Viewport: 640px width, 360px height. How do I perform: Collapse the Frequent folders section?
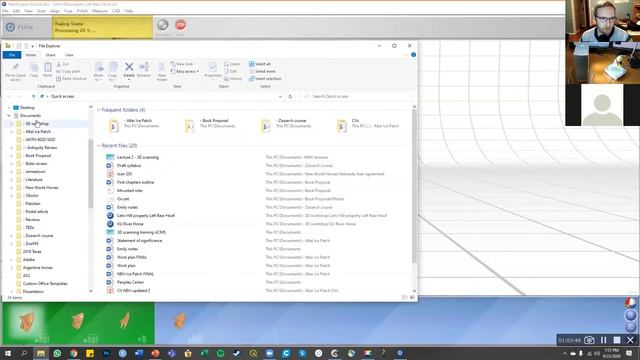[x=99, y=110]
